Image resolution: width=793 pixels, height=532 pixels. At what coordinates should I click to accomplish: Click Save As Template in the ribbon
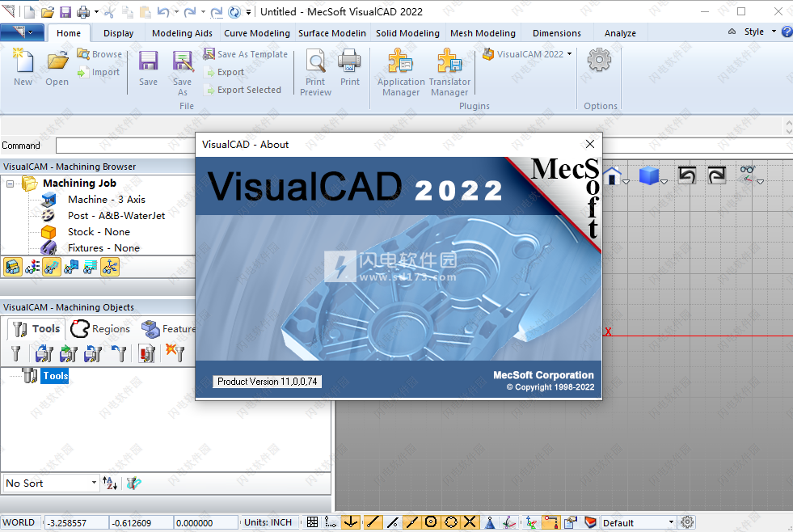245,54
